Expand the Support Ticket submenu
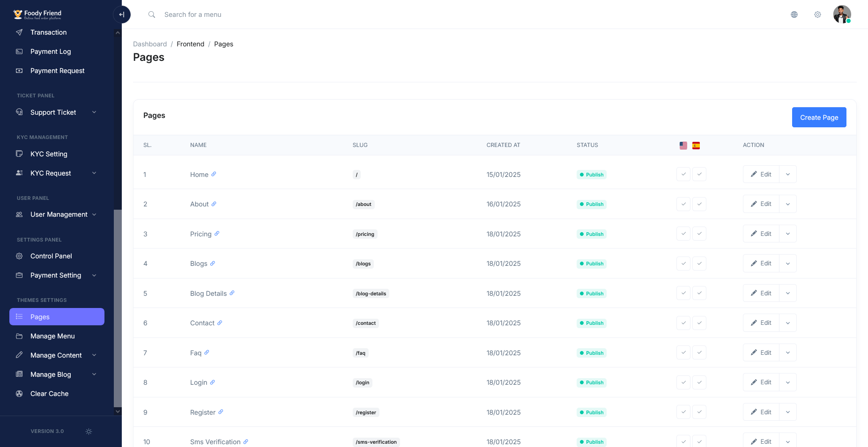Screen dimensions: 868x447 [57, 112]
